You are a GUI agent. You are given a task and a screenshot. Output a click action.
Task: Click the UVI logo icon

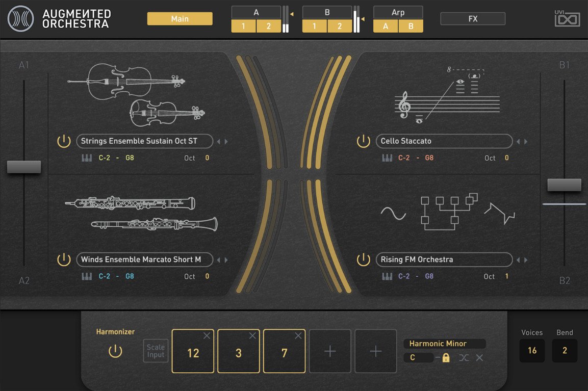(567, 18)
